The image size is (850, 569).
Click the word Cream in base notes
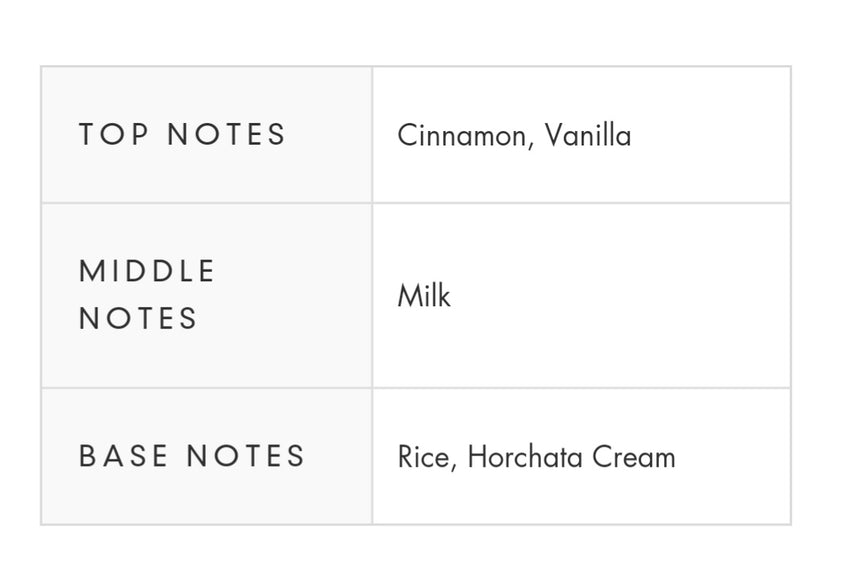[x=634, y=457]
